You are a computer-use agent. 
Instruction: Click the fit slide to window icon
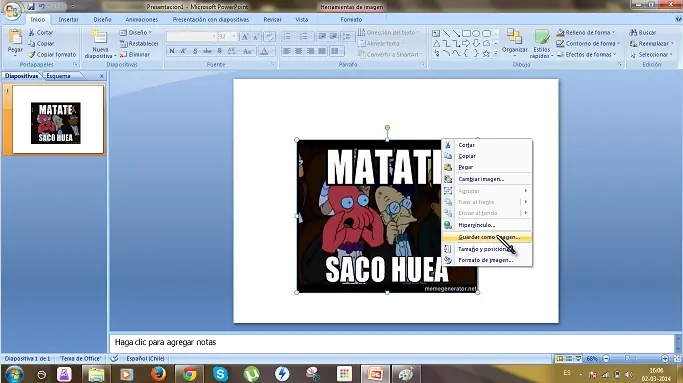[677, 359]
